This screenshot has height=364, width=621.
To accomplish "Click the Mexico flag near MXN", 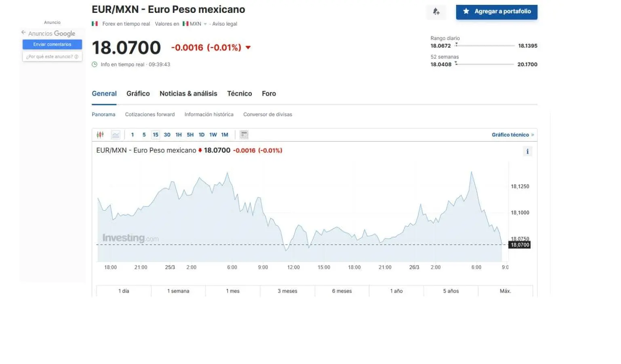I will [x=185, y=24].
